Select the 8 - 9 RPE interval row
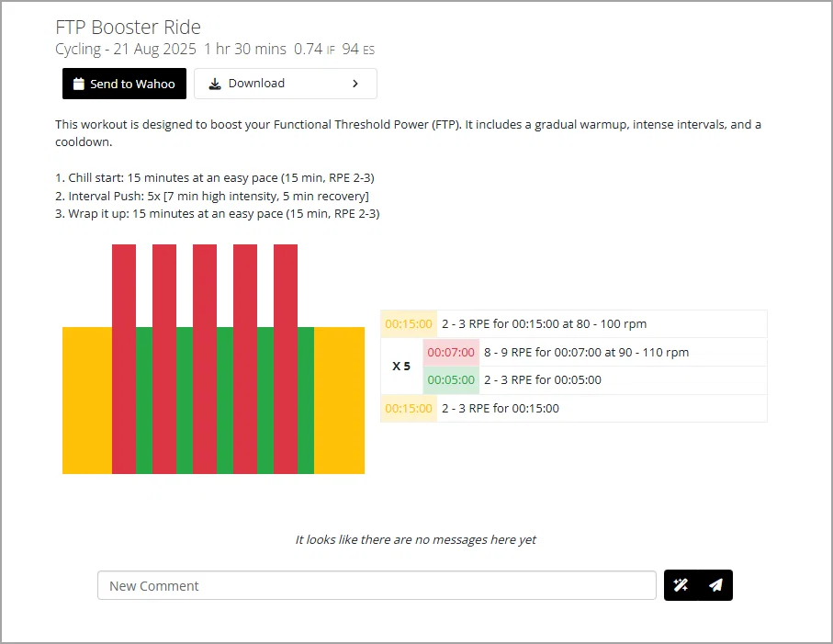 (x=595, y=352)
